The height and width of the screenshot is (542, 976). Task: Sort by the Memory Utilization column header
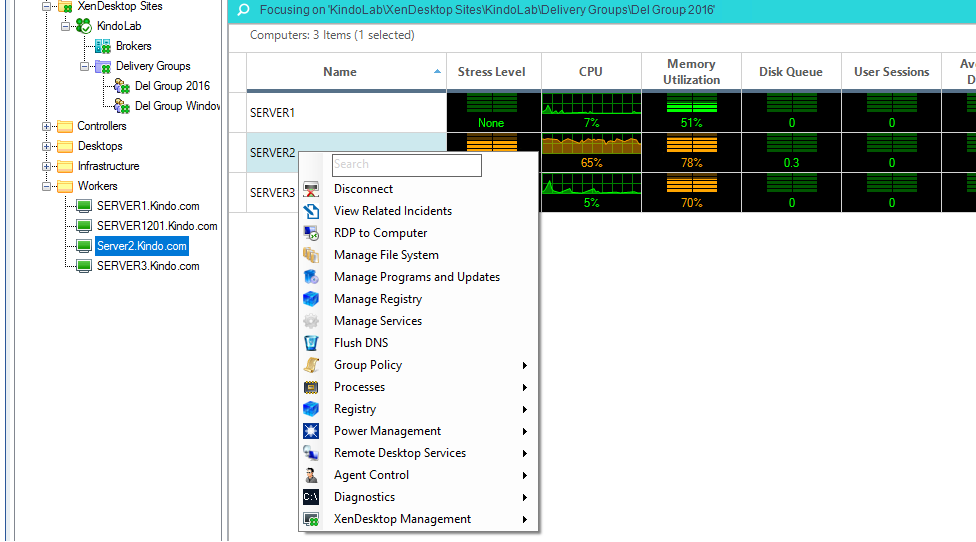692,72
